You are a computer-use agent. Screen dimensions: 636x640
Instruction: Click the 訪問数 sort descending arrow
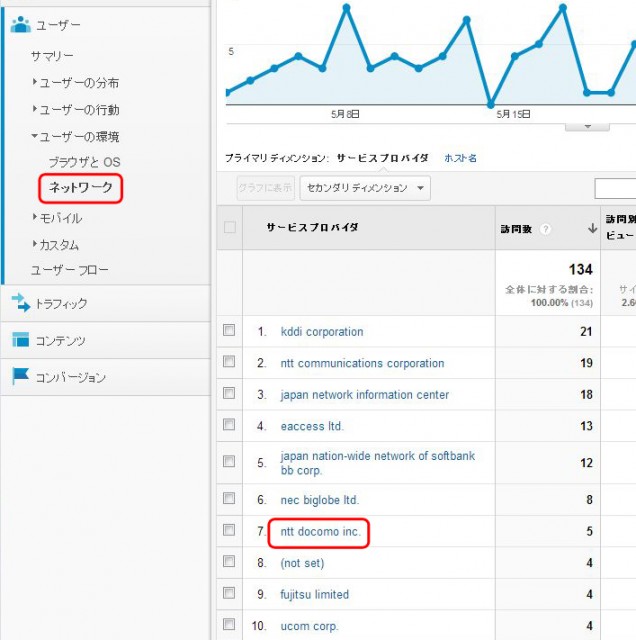click(592, 229)
